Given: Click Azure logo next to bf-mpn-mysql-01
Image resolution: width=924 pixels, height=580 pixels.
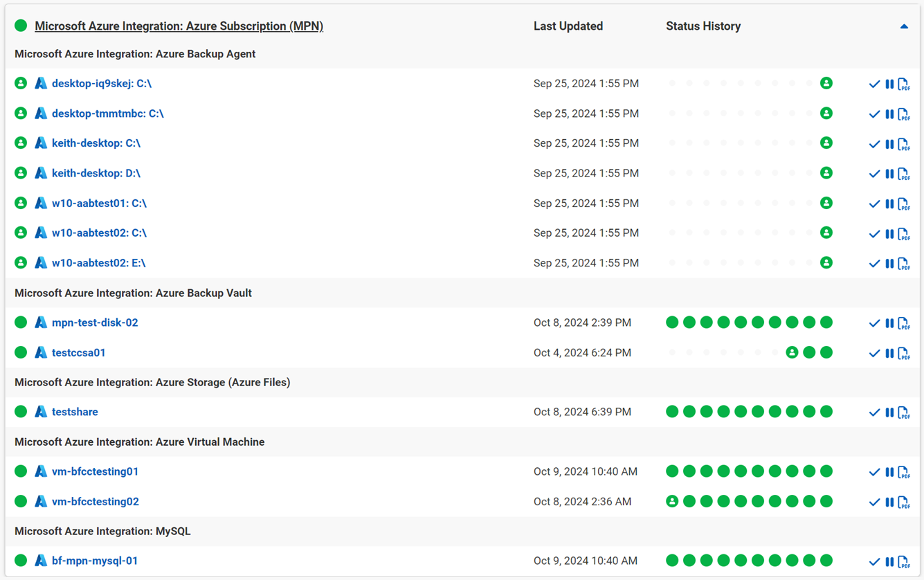Looking at the screenshot, I should click(x=41, y=561).
